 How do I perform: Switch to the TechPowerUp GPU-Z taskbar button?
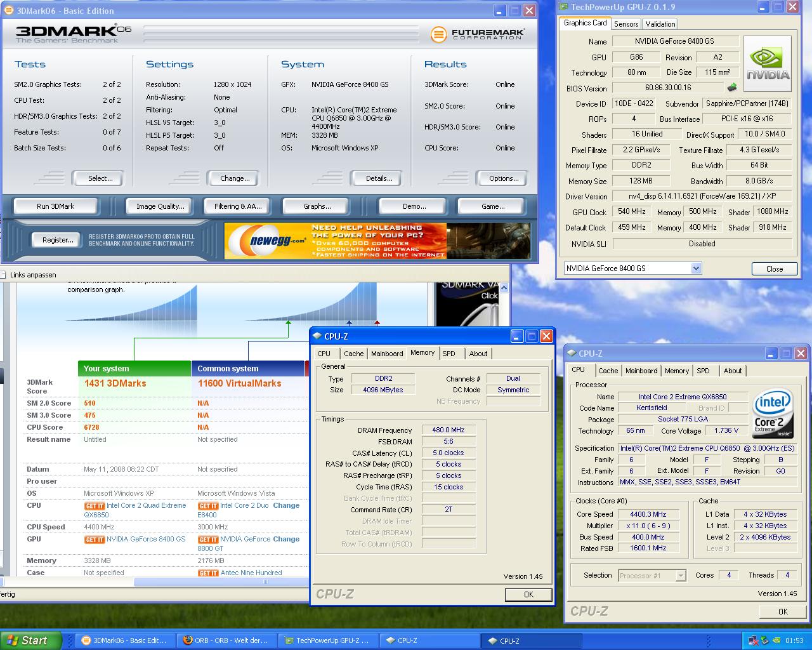click(327, 640)
